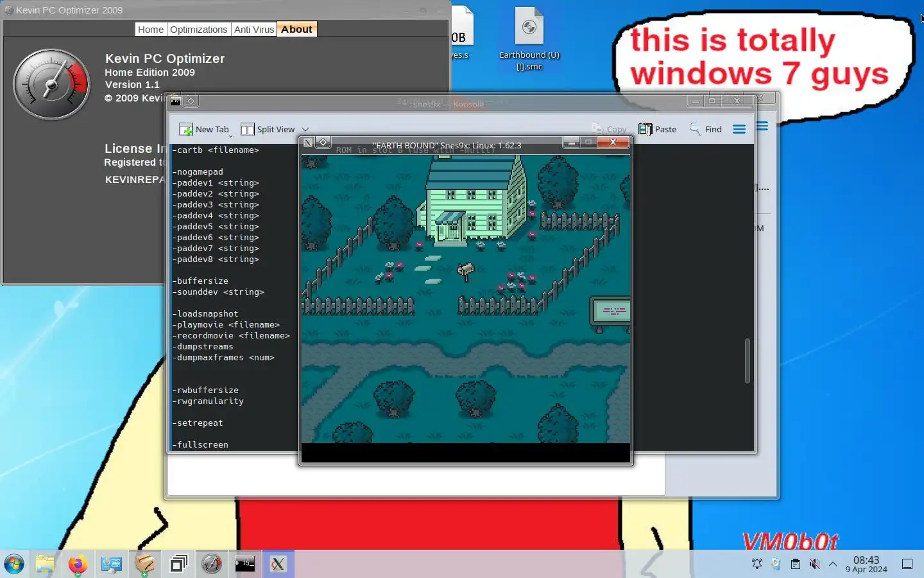Viewport: 924px width, 578px height.
Task: Select the Earthbound (U) [!].smc desktop file
Action: coord(529,40)
